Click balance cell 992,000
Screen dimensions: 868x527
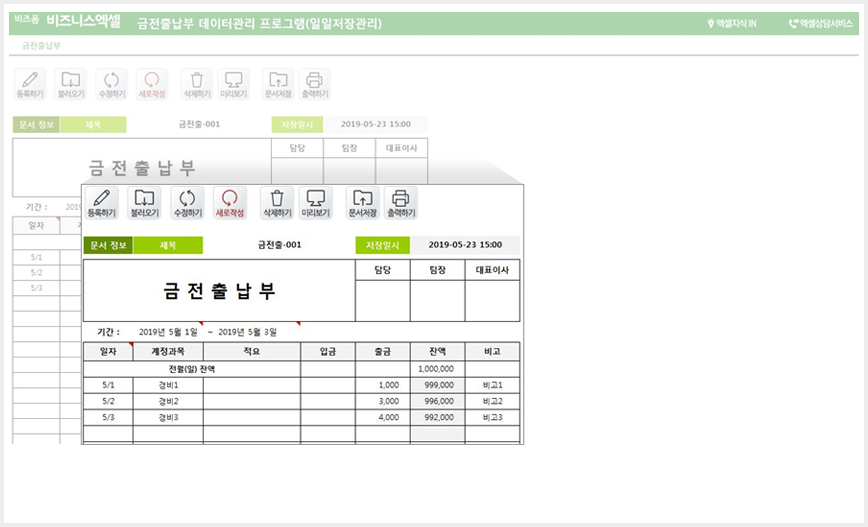point(437,417)
